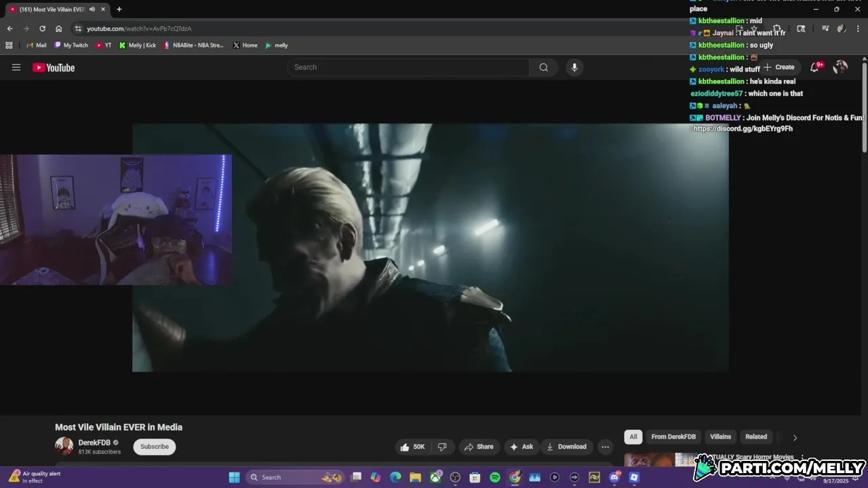Open more actions ellipsis below video
This screenshot has height=488, width=868.
click(605, 447)
